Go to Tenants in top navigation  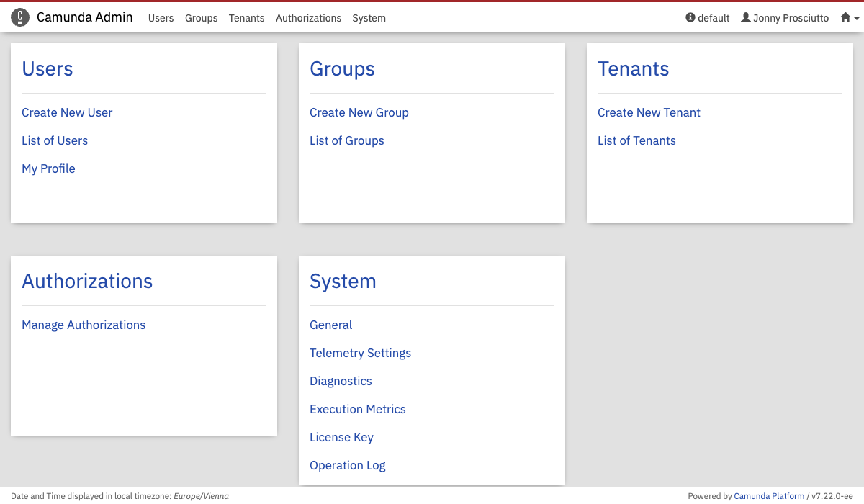click(x=246, y=18)
